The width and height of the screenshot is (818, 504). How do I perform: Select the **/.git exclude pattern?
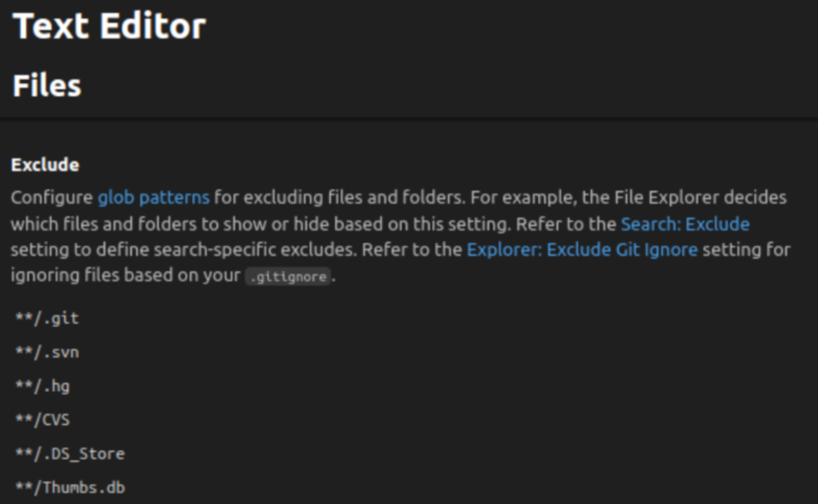point(47,318)
